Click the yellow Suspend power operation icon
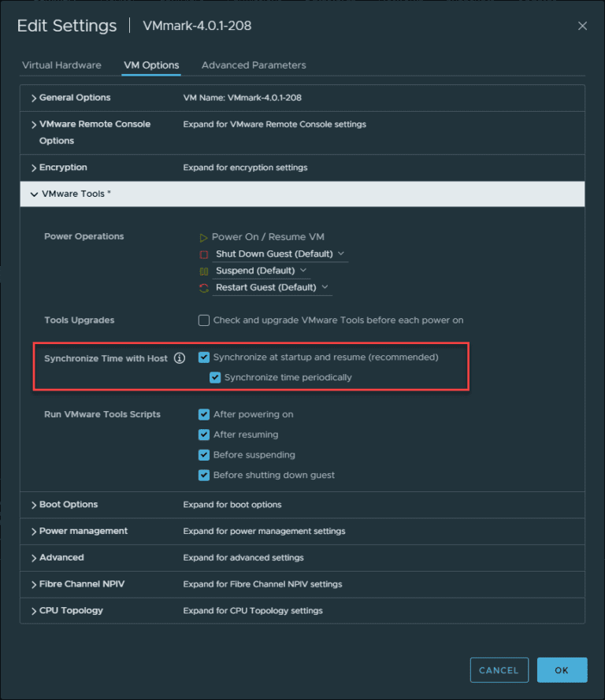The width and height of the screenshot is (605, 700). [x=203, y=270]
